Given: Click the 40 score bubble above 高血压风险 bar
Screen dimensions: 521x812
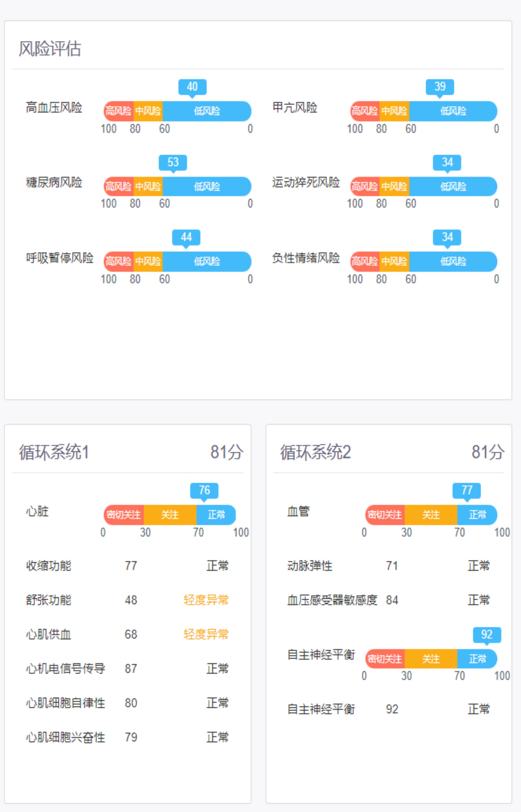Looking at the screenshot, I should click(x=192, y=87).
